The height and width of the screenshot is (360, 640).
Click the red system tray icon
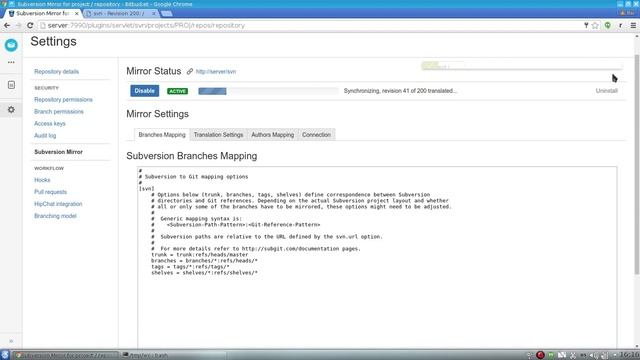pyautogui.click(x=540, y=355)
